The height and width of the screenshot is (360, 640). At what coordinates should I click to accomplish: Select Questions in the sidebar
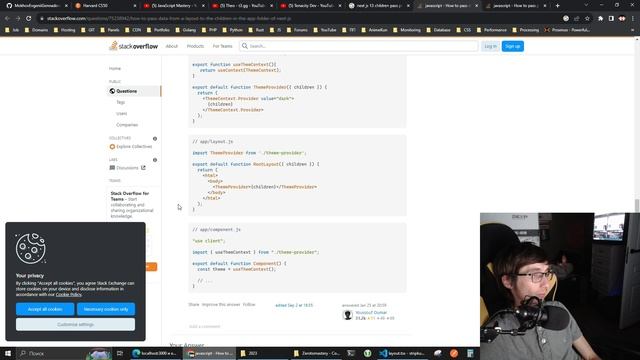point(135,91)
